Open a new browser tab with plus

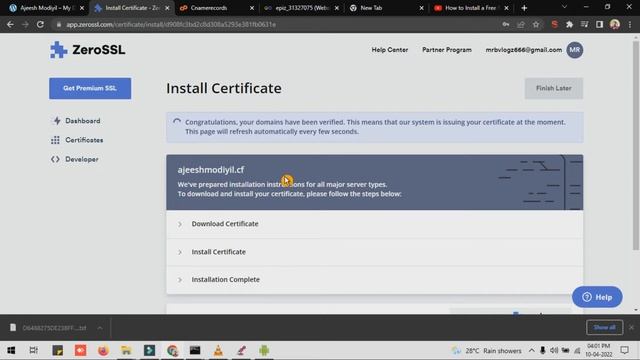(x=524, y=8)
